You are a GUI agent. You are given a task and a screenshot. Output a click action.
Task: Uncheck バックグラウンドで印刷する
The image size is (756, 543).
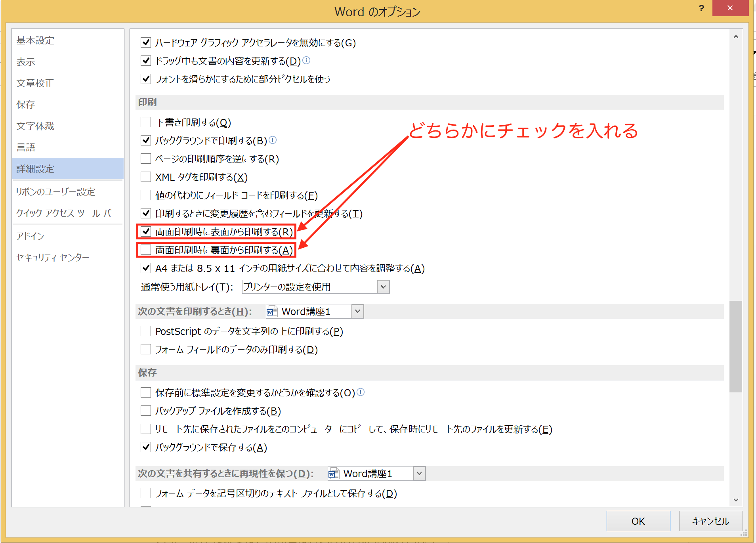(146, 140)
